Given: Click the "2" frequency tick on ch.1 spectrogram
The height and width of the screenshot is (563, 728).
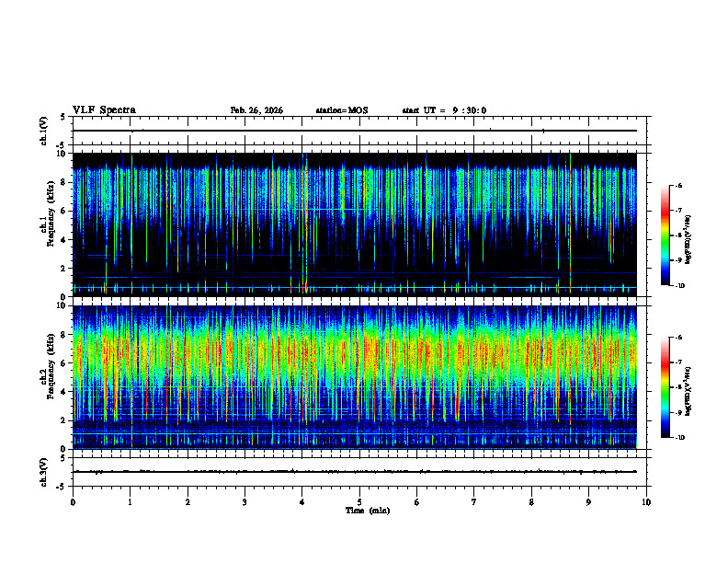Looking at the screenshot, I should (x=64, y=269).
